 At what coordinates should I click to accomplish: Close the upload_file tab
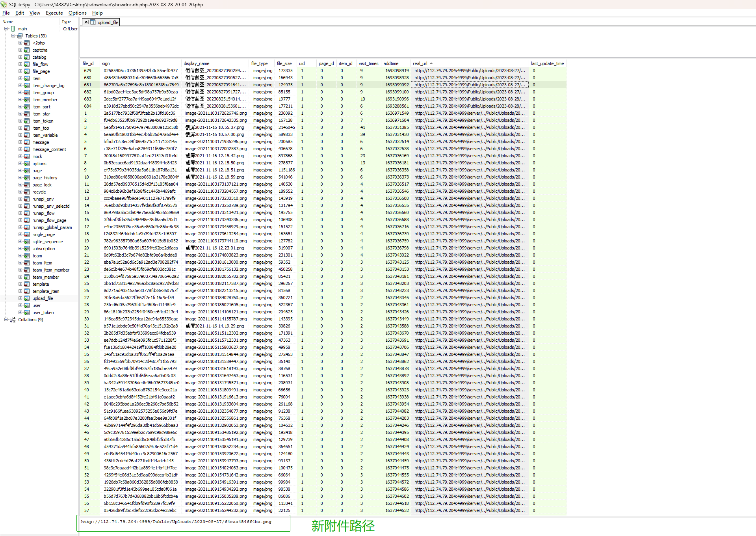click(86, 22)
